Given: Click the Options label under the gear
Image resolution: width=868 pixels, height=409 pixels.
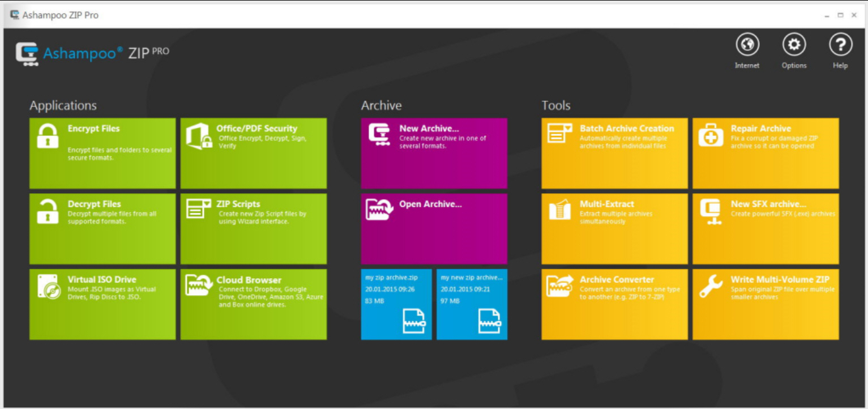Looking at the screenshot, I should [x=794, y=66].
